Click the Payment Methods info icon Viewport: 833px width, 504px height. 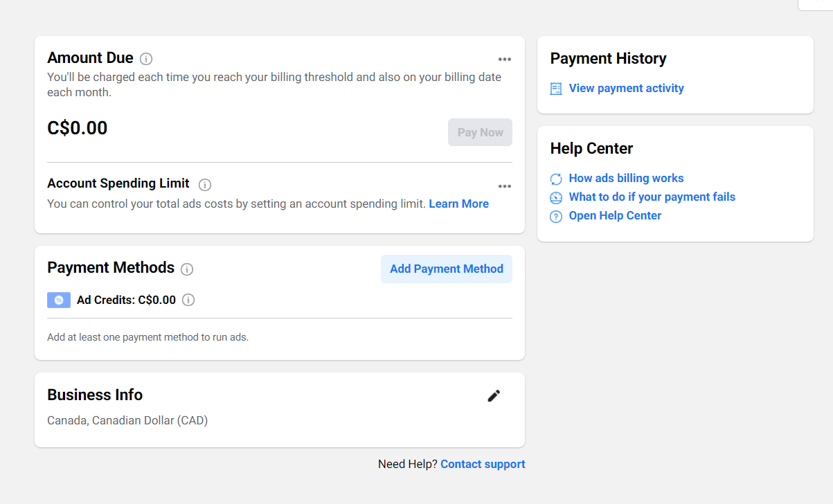(x=187, y=269)
